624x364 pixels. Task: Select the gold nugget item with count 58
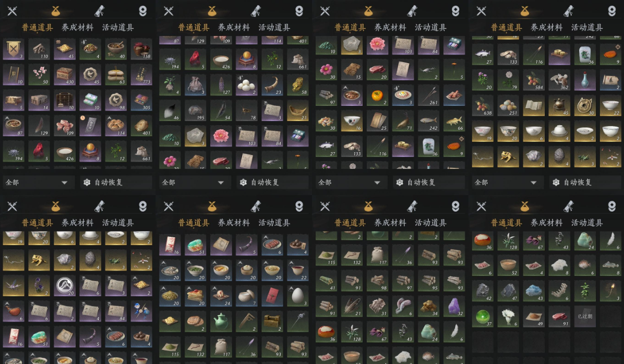point(298,84)
